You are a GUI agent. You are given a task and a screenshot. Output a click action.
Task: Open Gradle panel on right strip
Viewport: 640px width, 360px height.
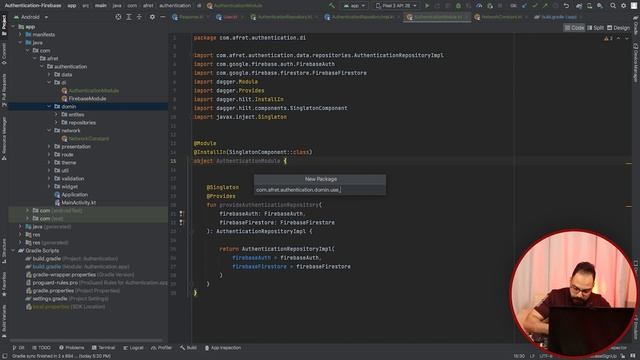coord(636,26)
